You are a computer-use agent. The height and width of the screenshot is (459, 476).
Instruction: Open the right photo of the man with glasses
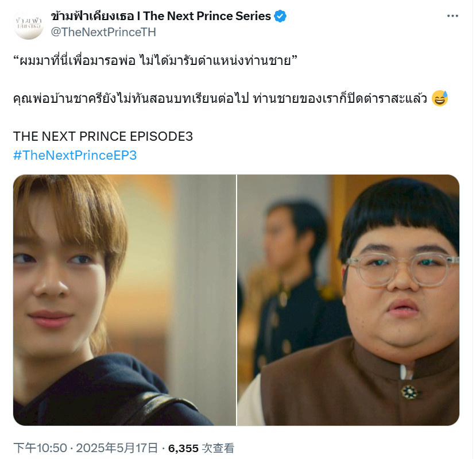[x=349, y=300]
